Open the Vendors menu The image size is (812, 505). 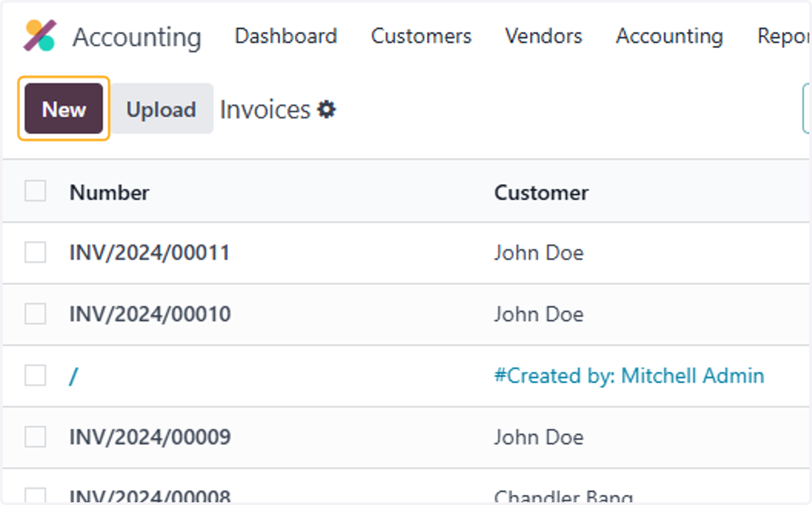543,36
